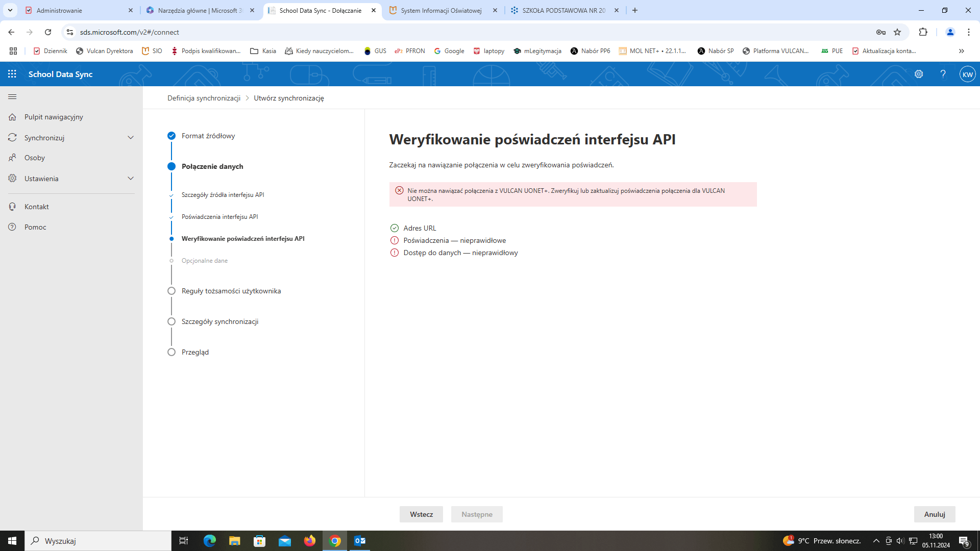
Task: Click the Pulpit nawigacyjny home icon
Action: (12, 117)
